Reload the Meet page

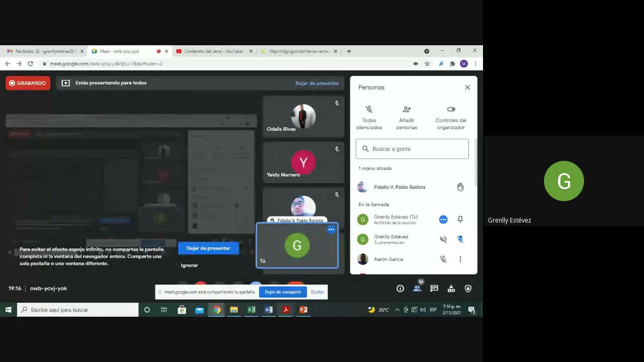pos(30,64)
